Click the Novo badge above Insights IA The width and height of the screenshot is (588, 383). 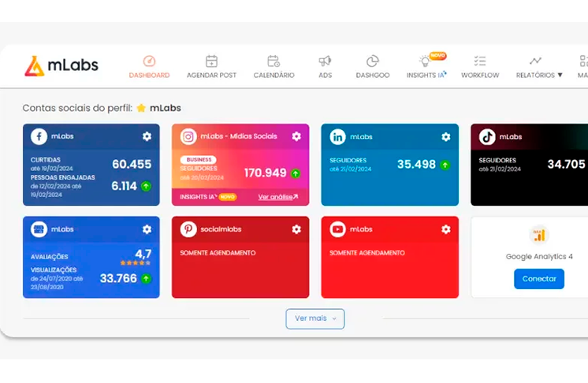437,55
